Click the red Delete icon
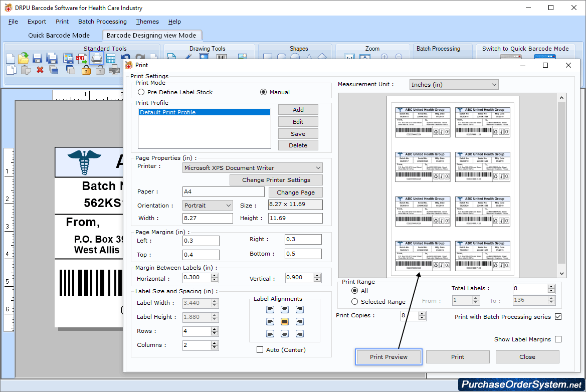 pyautogui.click(x=39, y=70)
